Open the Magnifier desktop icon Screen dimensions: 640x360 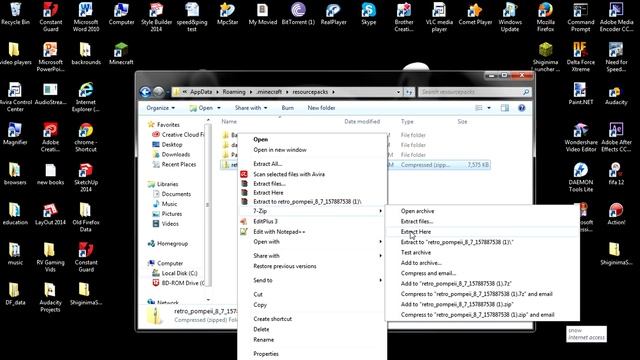click(15, 134)
